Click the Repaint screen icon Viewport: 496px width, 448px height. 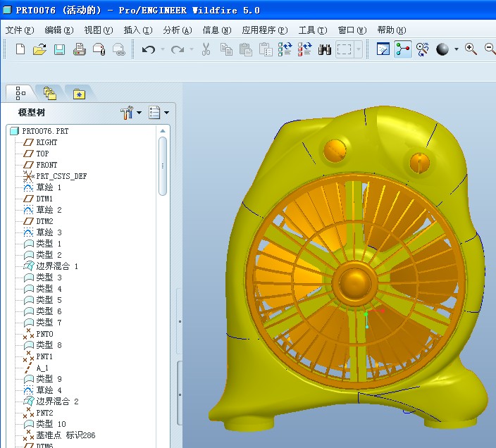[x=383, y=49]
